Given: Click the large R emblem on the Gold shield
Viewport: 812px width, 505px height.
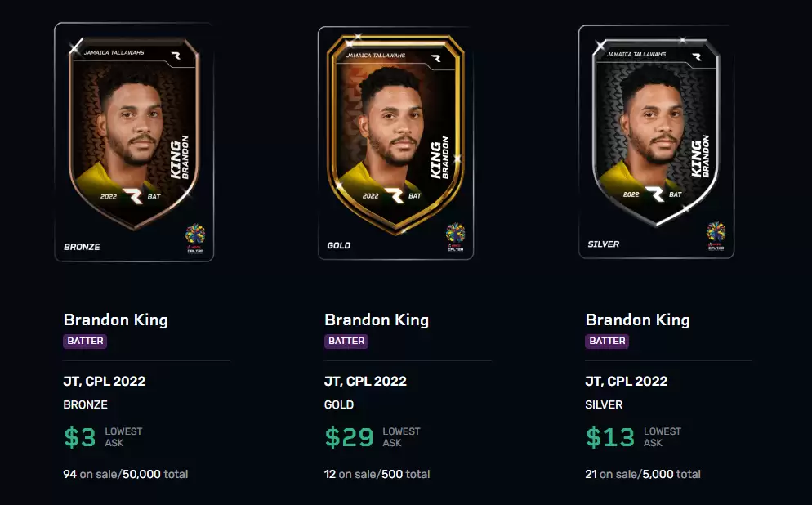Looking at the screenshot, I should pos(394,196).
